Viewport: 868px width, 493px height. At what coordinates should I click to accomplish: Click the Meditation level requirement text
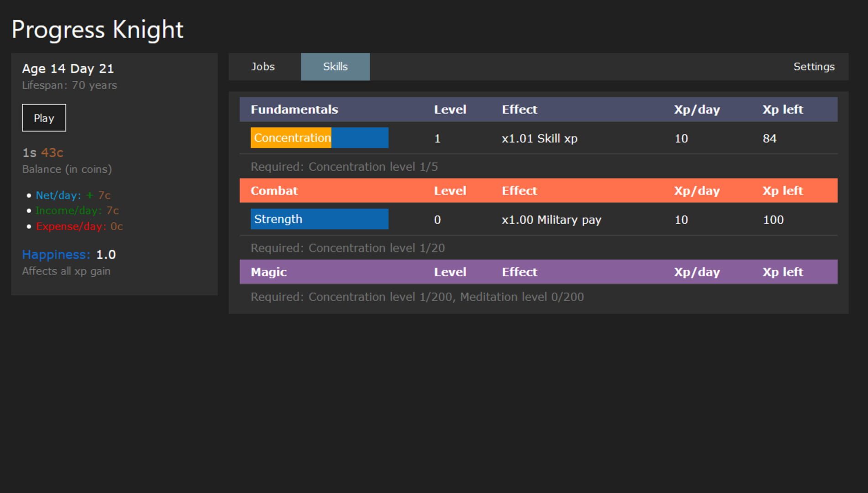(521, 297)
